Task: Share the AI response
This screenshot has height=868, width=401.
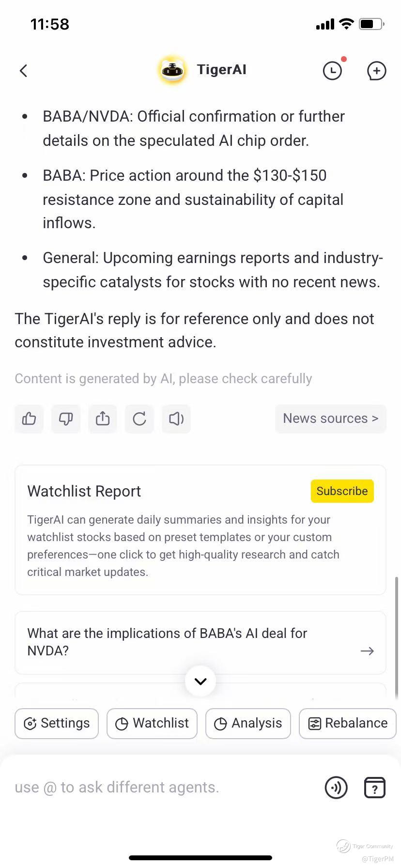Action: click(103, 418)
